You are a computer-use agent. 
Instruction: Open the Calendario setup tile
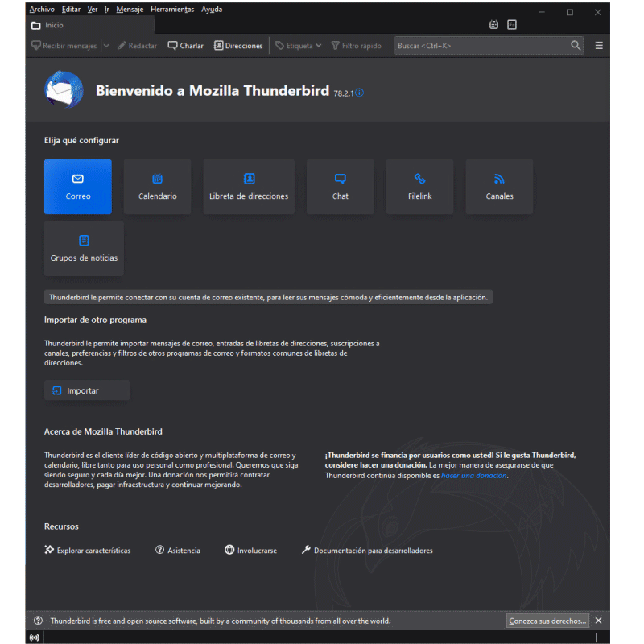(x=157, y=187)
